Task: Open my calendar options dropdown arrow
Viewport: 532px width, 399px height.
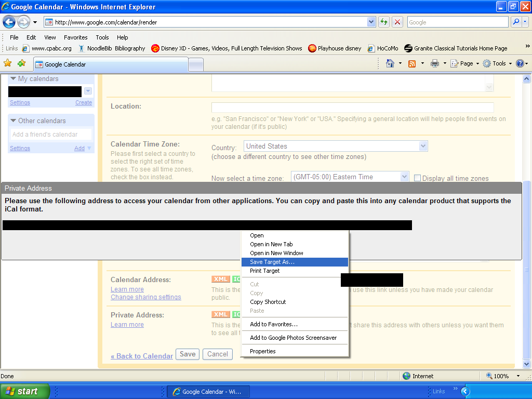Action: [x=88, y=91]
